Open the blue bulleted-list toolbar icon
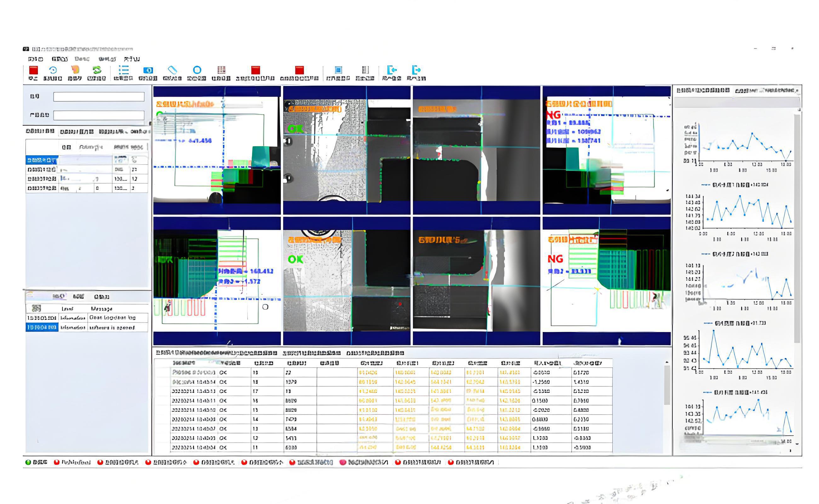 tap(123, 70)
